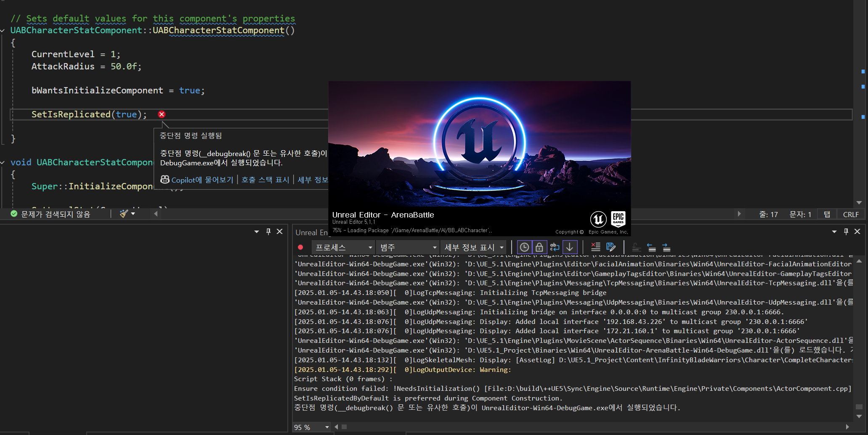Click the '문제가 검색되지 않음' status text

pyautogui.click(x=56, y=214)
